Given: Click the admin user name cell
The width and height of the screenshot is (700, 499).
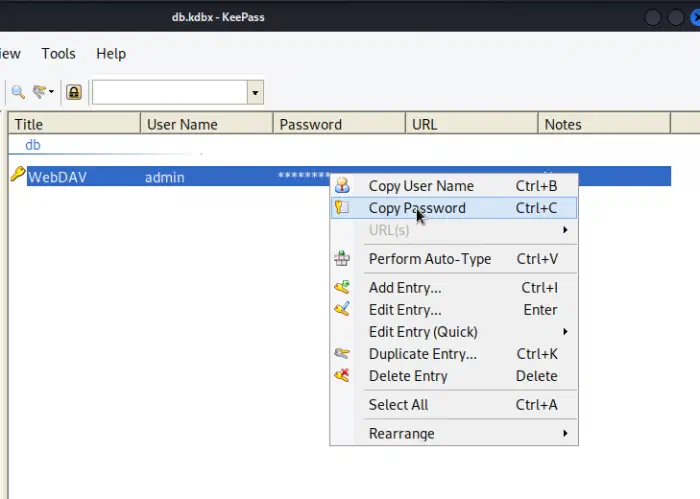Looking at the screenshot, I should click(x=165, y=177).
